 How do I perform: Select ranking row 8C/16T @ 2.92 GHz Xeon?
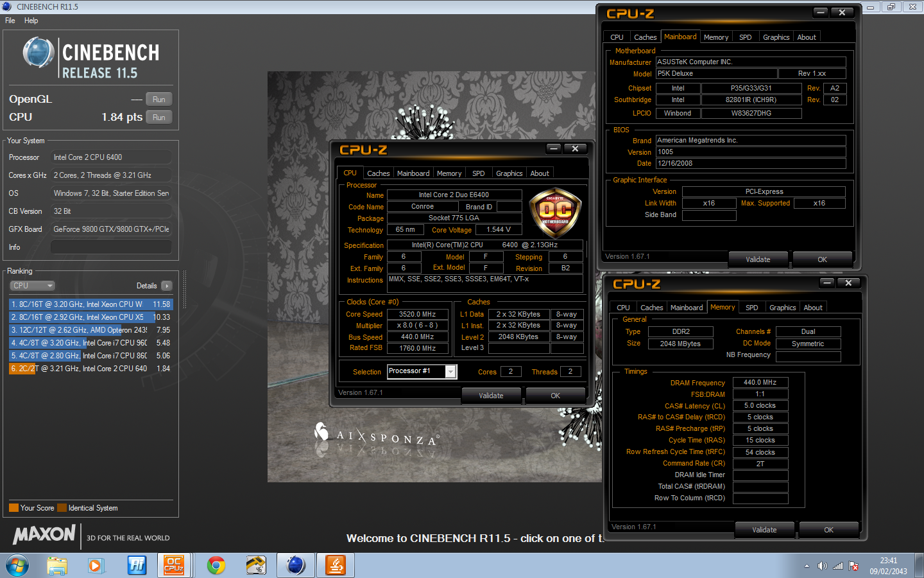(x=90, y=317)
